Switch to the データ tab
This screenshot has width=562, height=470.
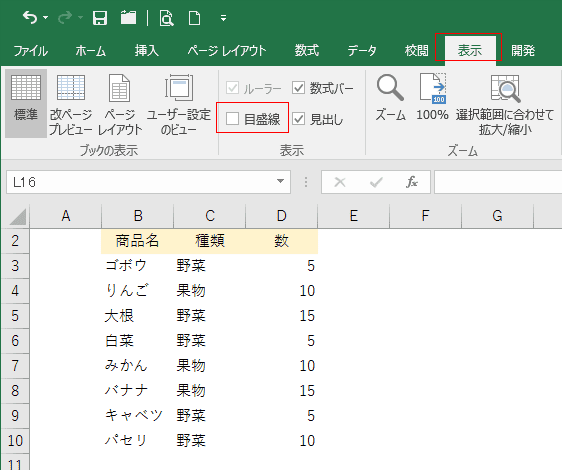coord(362,51)
